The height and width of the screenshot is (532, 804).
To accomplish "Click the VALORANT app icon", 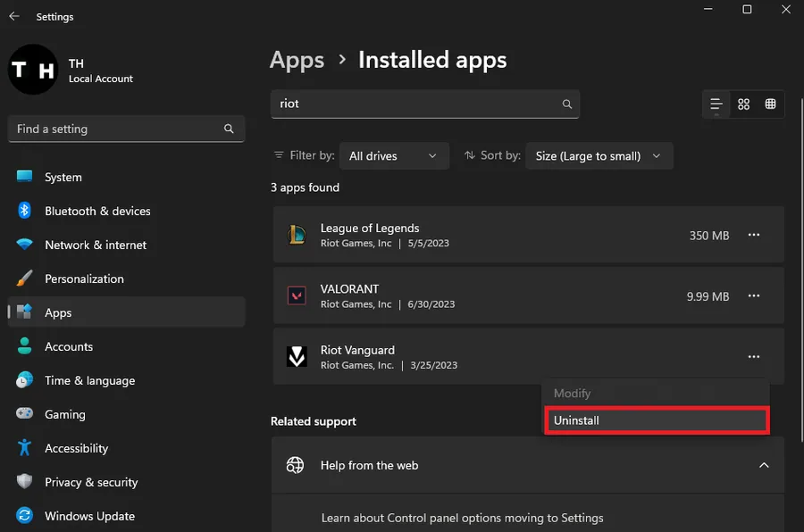I will (297, 295).
